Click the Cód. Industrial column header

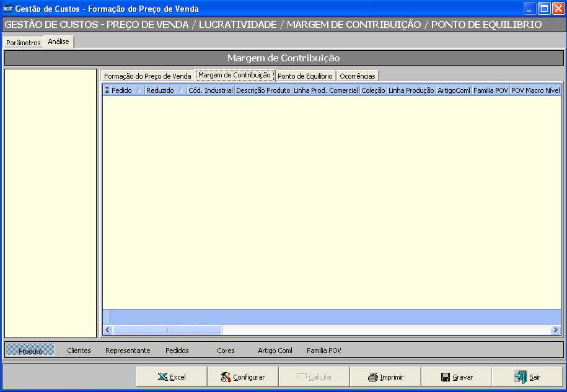(x=210, y=90)
